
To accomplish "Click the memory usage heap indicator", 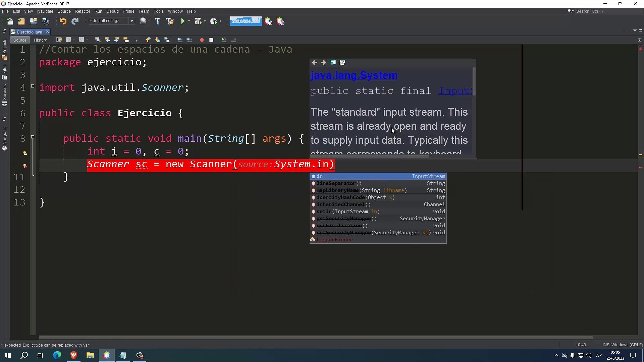I will click(246, 21).
